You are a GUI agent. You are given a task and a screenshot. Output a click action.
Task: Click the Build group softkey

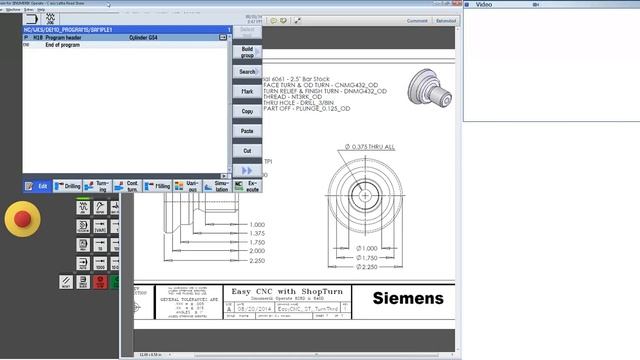(247, 52)
